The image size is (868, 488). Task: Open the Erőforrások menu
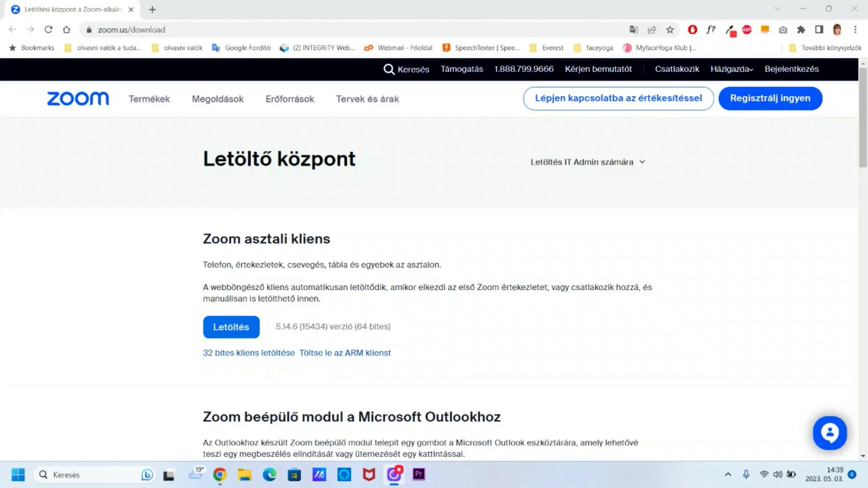pos(290,99)
